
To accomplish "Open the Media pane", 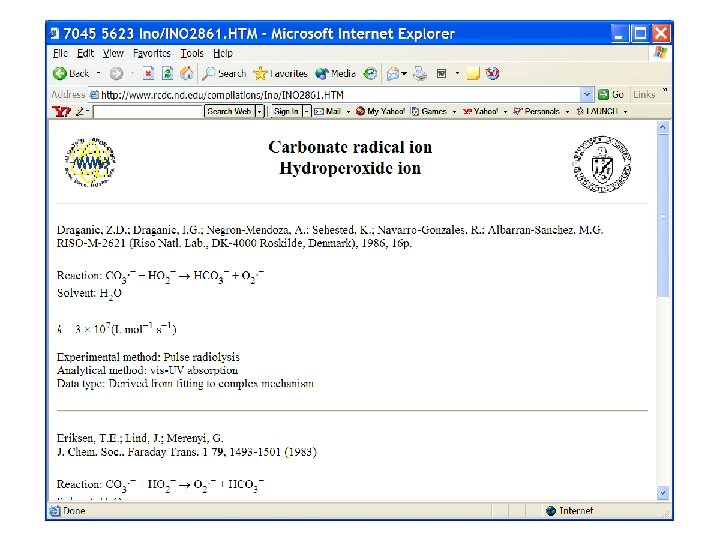I will [335, 73].
